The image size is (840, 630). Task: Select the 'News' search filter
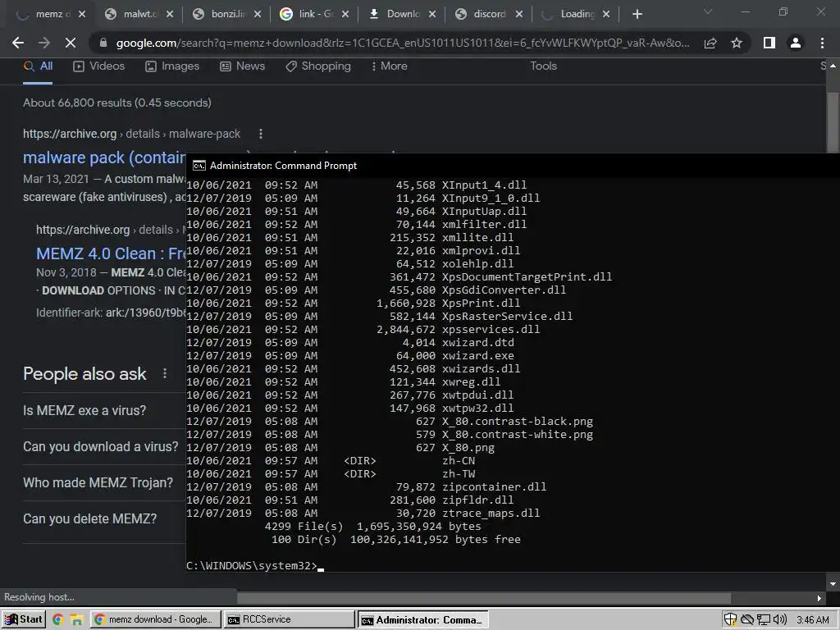(x=242, y=66)
